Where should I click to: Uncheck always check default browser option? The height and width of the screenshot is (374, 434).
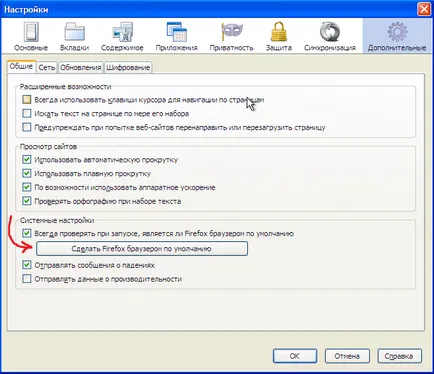pos(27,233)
